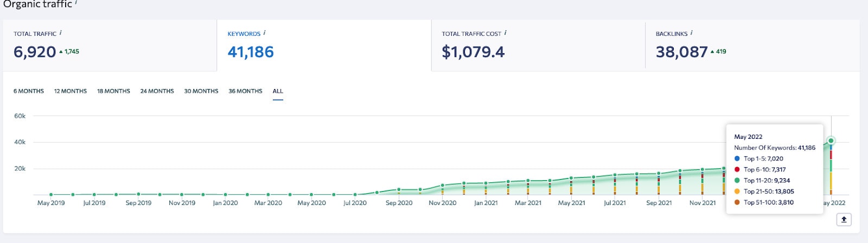Screen dimensions: 868x243
Task: Select the ALL time range tab
Action: [x=278, y=91]
